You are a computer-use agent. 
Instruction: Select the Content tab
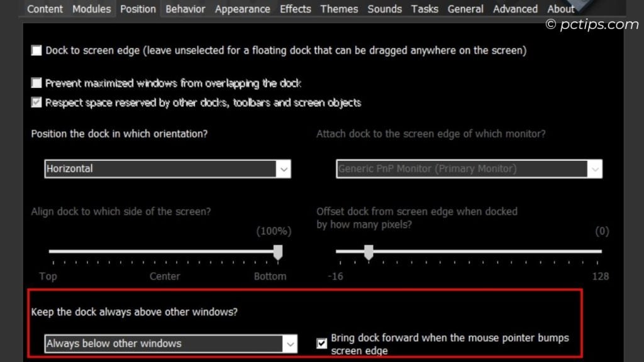(x=45, y=9)
